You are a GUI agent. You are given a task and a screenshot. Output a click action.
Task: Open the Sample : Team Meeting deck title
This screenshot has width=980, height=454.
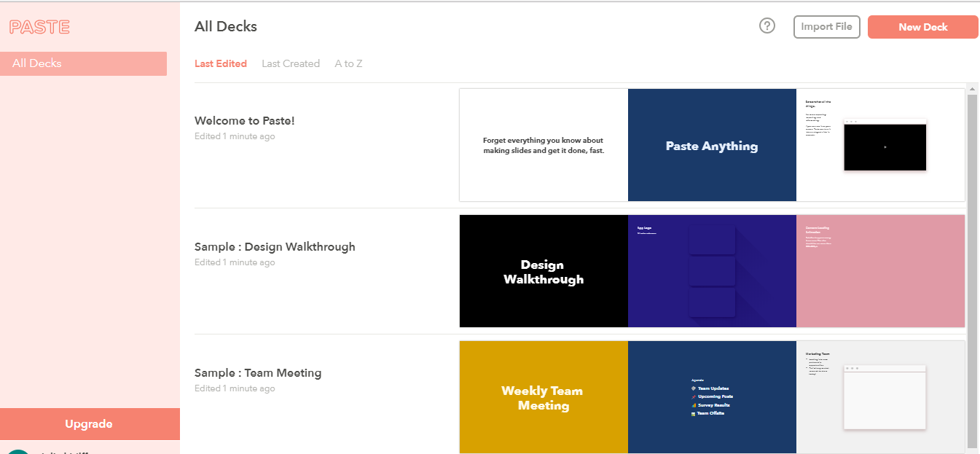(x=258, y=373)
